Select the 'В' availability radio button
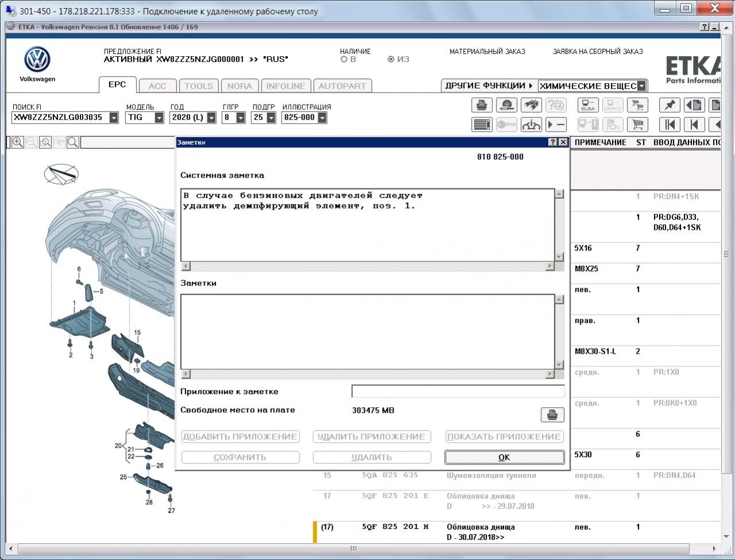 [x=344, y=59]
